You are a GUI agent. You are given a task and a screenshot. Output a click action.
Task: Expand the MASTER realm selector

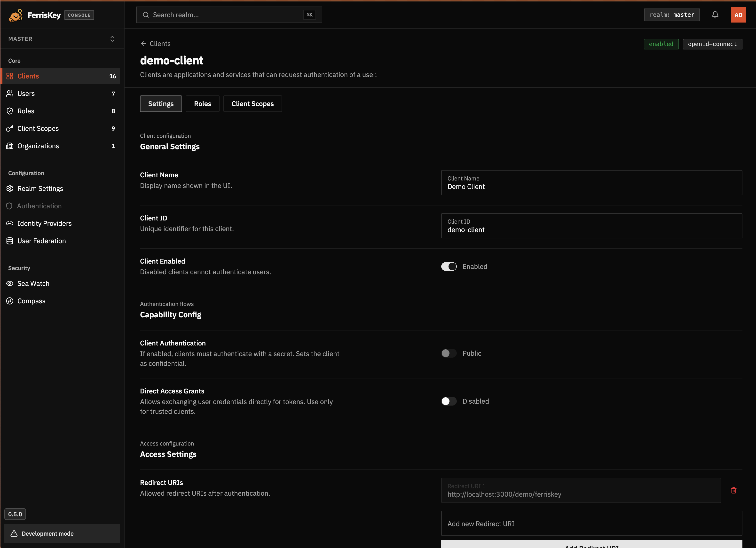tap(62, 39)
